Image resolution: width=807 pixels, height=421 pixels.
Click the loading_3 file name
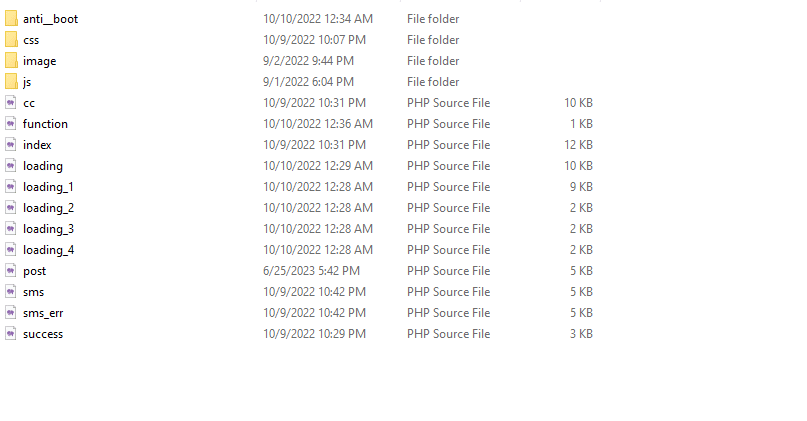(x=48, y=229)
